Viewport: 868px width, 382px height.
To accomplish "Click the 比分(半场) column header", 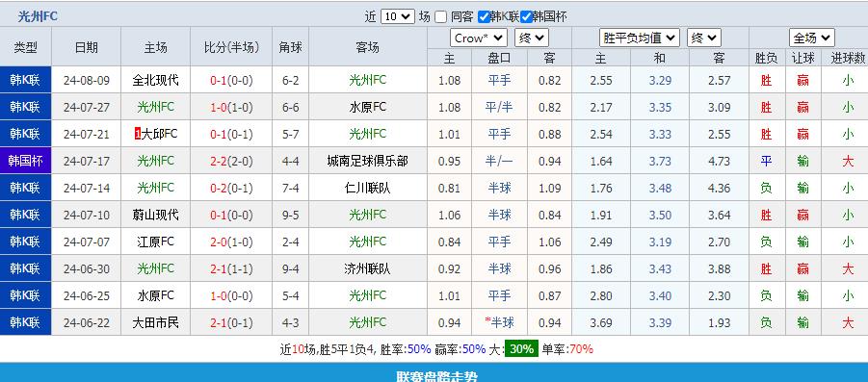I will 231,47.
